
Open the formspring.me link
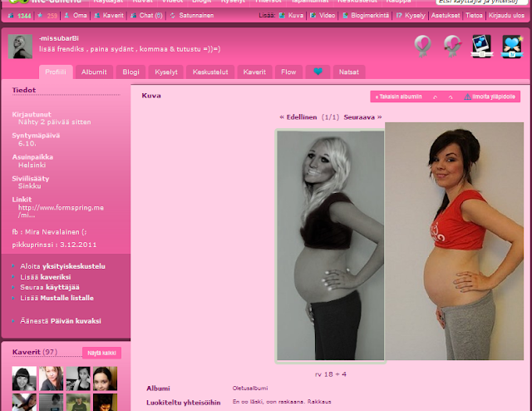coord(61,211)
